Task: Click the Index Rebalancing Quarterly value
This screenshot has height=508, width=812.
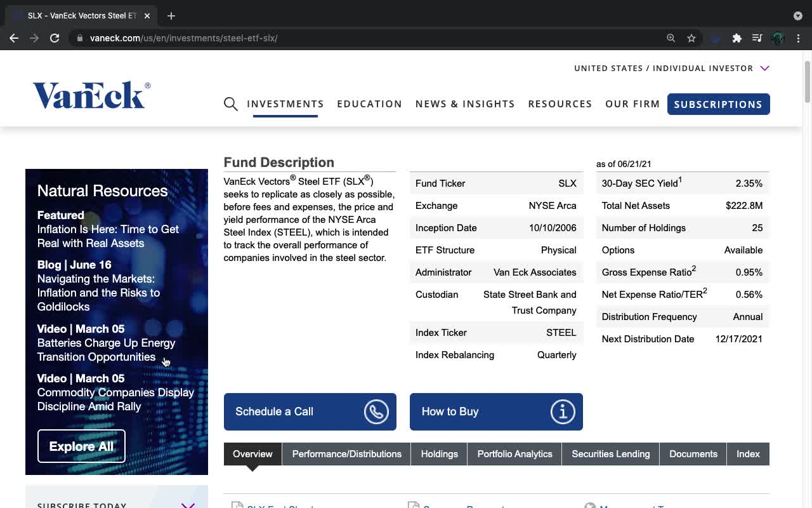Action: tap(557, 355)
